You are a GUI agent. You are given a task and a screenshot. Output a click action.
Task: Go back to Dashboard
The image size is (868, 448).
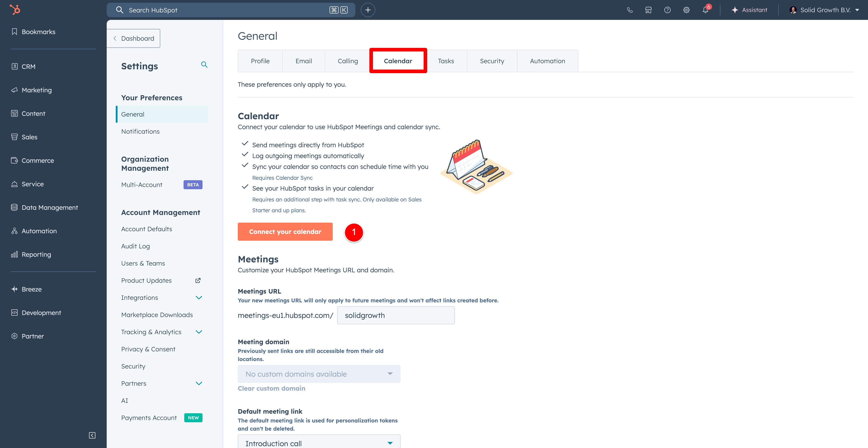point(134,38)
